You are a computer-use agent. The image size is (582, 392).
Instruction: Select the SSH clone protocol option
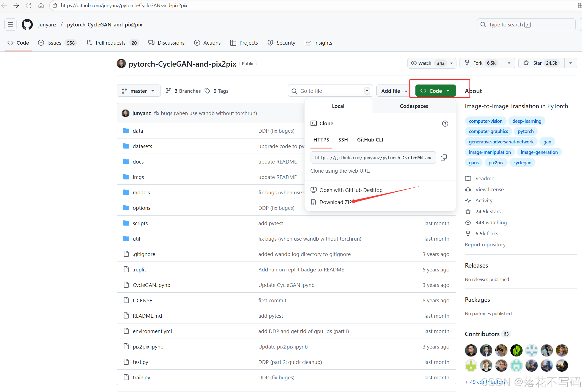[x=343, y=140]
